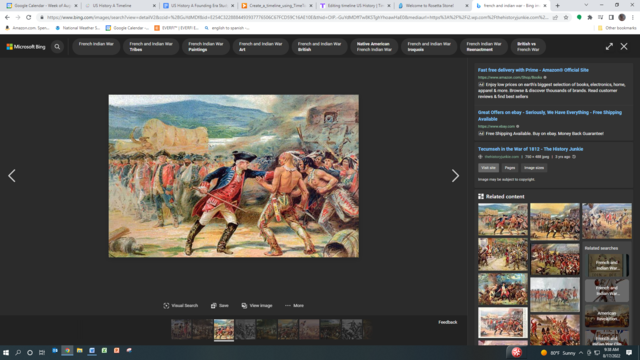Open National Weather bookmark
640x360 pixels.
(78, 28)
